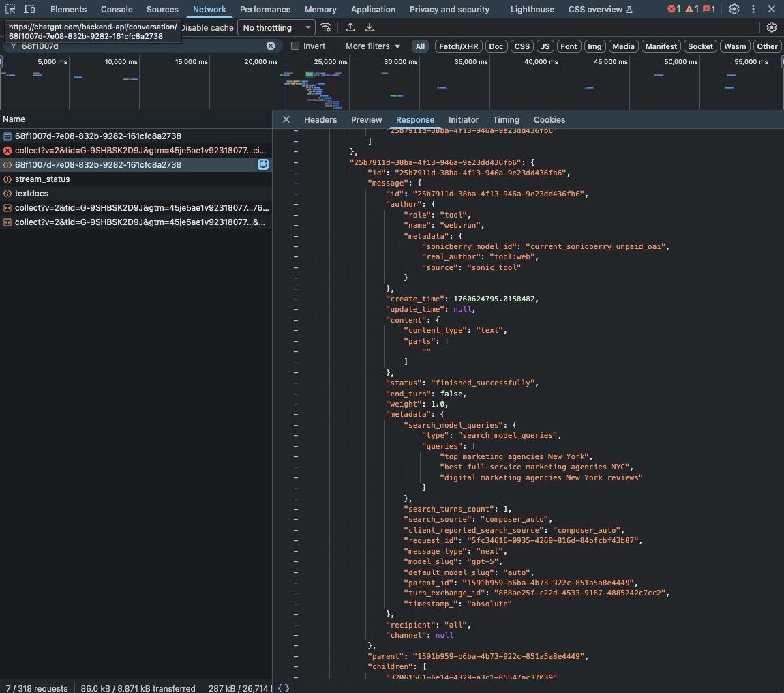Filter requests by Img type
This screenshot has width=784, height=693.
tap(594, 46)
